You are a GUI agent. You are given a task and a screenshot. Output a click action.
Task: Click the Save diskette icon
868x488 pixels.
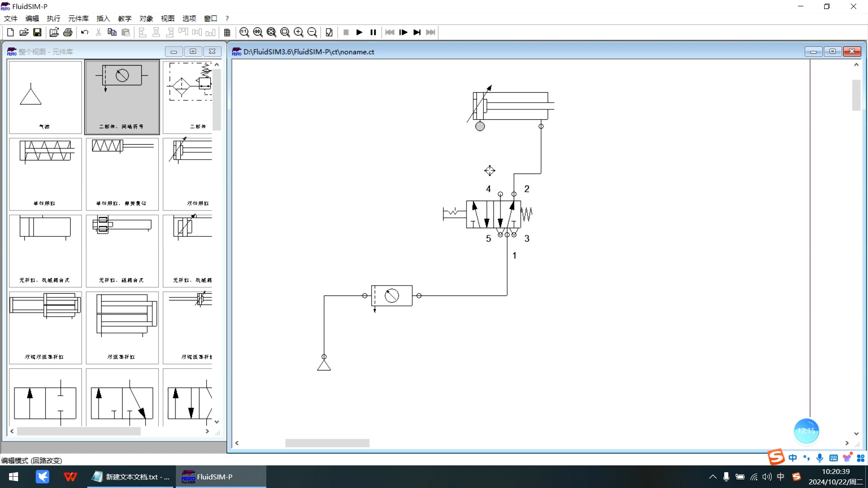[x=38, y=32]
